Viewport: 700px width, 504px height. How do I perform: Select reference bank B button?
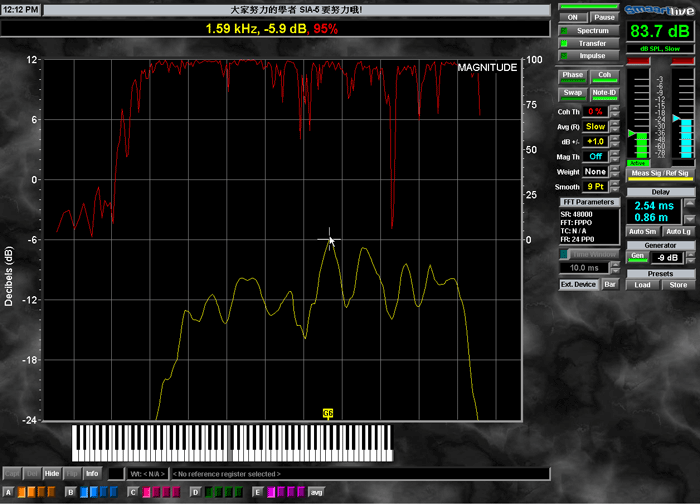(71, 493)
